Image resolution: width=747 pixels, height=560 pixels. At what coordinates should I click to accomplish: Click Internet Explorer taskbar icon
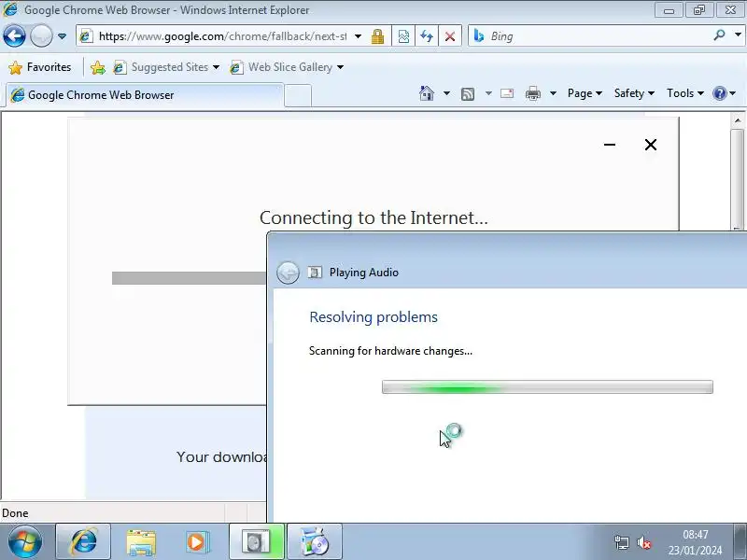tap(83, 541)
